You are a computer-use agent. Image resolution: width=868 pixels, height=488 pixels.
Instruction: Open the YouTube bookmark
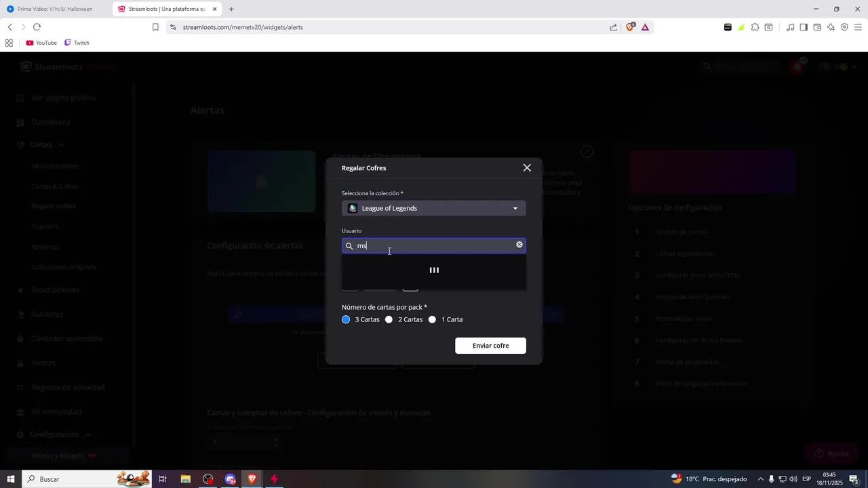pos(41,43)
